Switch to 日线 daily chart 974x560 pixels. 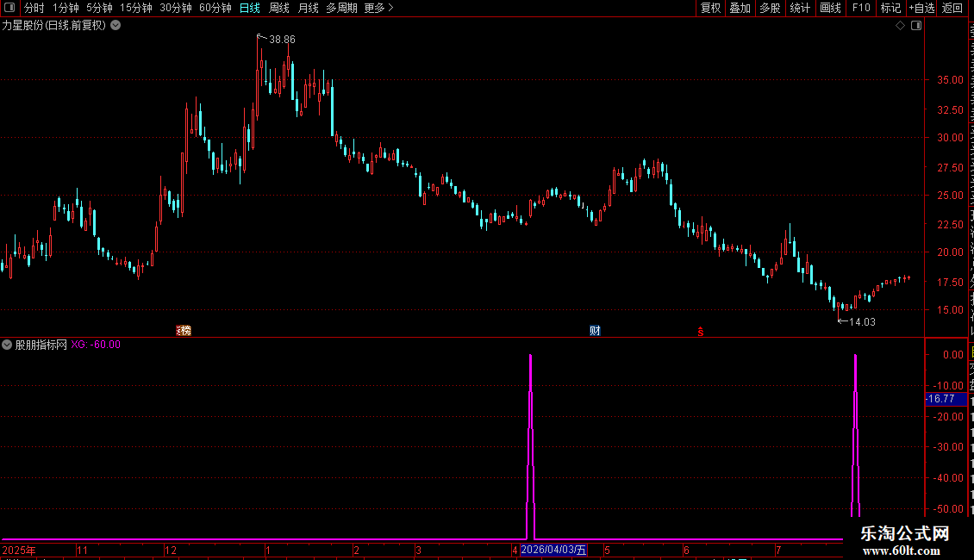click(x=250, y=8)
